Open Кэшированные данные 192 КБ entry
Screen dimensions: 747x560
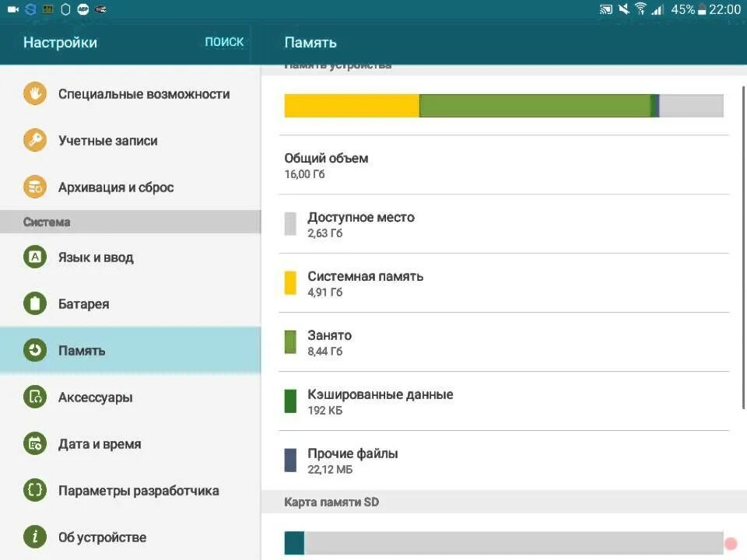[x=504, y=401]
